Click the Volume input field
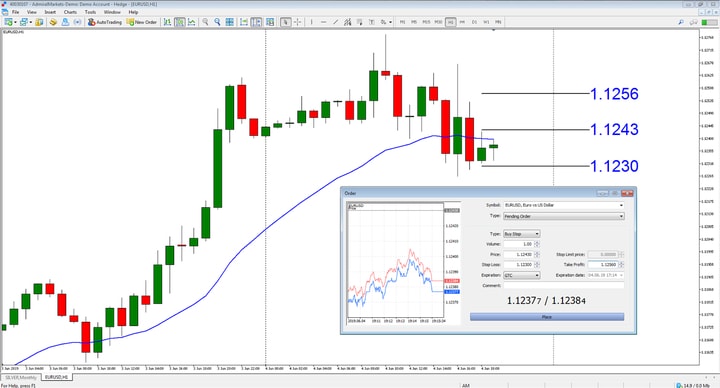The height and width of the screenshot is (388, 720). (518, 244)
